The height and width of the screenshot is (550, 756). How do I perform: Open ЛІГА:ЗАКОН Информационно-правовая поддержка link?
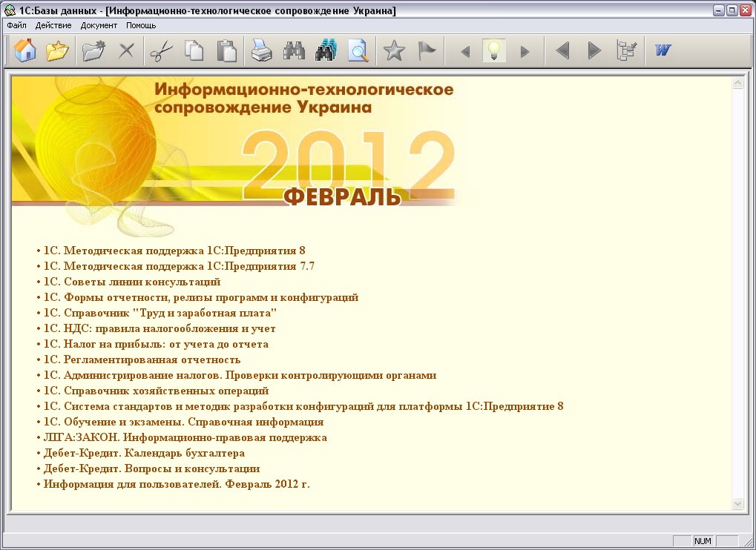[185, 437]
